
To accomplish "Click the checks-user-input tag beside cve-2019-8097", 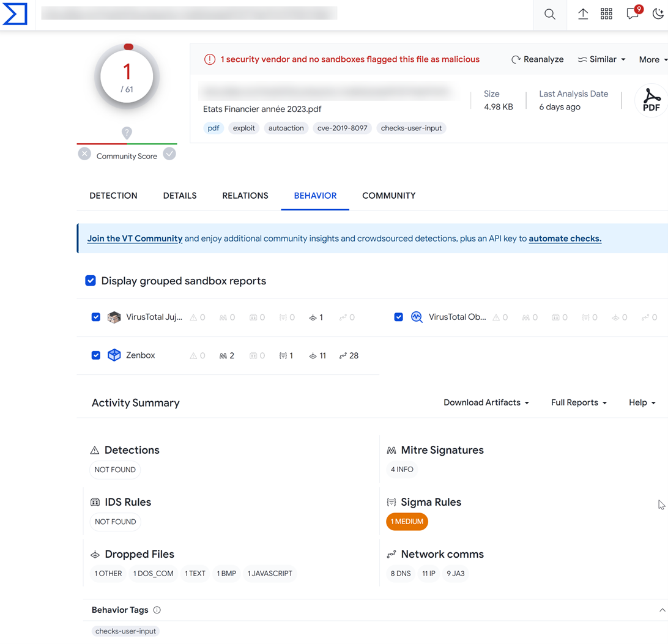I will coord(411,128).
